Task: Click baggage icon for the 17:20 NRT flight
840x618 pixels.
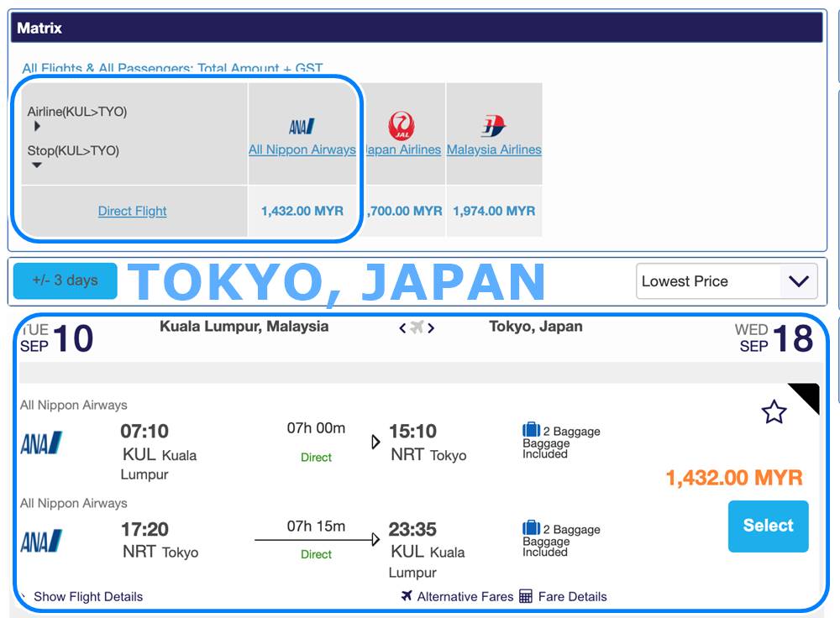Action: [x=531, y=527]
